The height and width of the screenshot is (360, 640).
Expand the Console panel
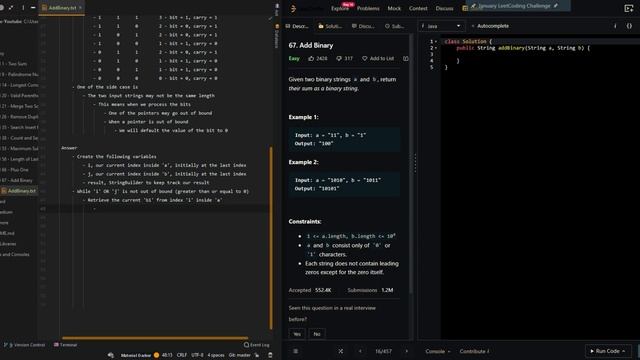(438, 351)
